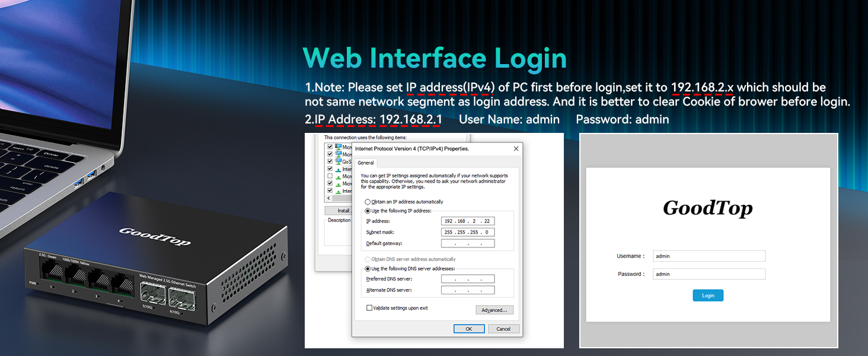
Task: Open the General tab
Action: pyautogui.click(x=366, y=163)
